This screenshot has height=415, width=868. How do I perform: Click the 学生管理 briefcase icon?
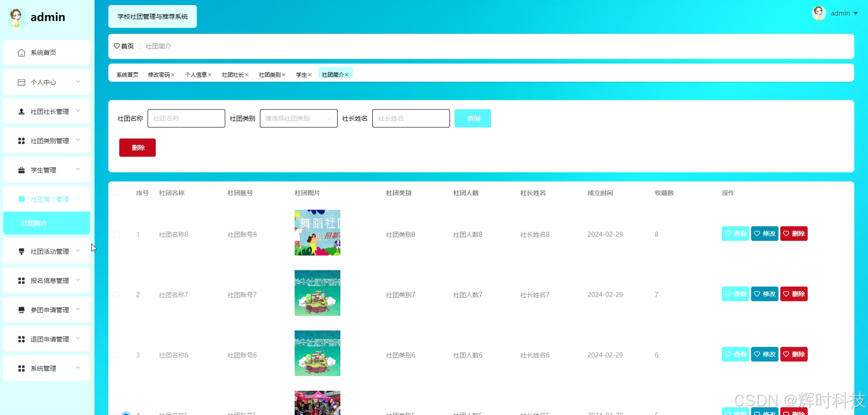[21, 170]
